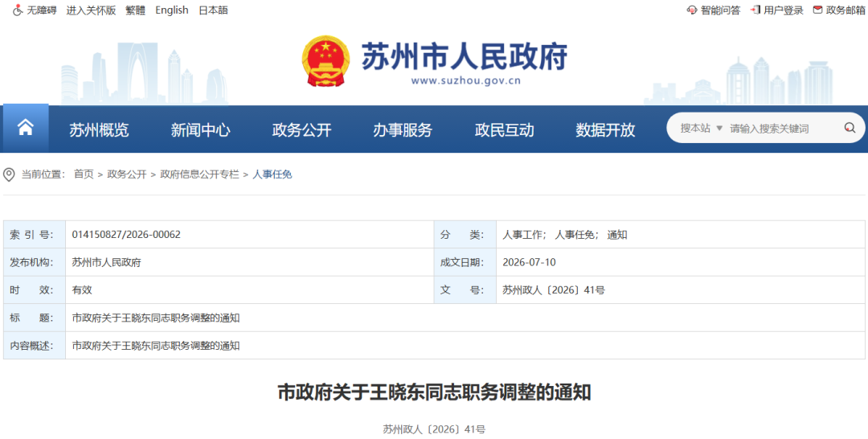Open the 政务邮箱 link
The width and height of the screenshot is (868, 439).
pyautogui.click(x=845, y=10)
